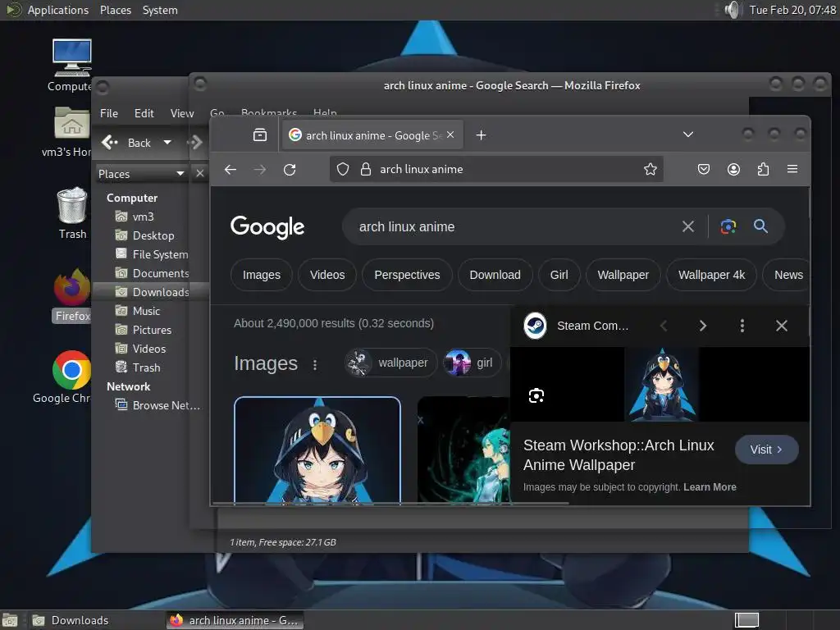Open the vm3 home folder in sidebar
This screenshot has height=630, width=840.
(x=143, y=217)
